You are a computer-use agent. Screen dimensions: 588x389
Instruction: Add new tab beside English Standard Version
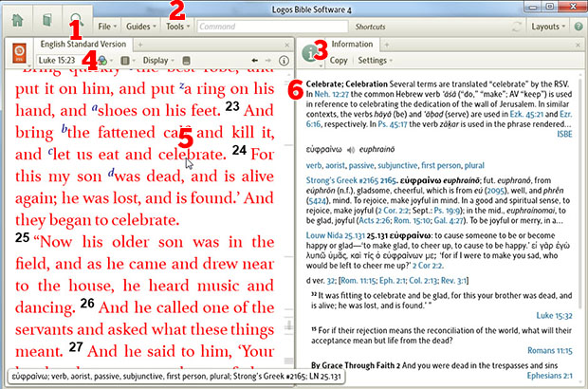(x=139, y=45)
